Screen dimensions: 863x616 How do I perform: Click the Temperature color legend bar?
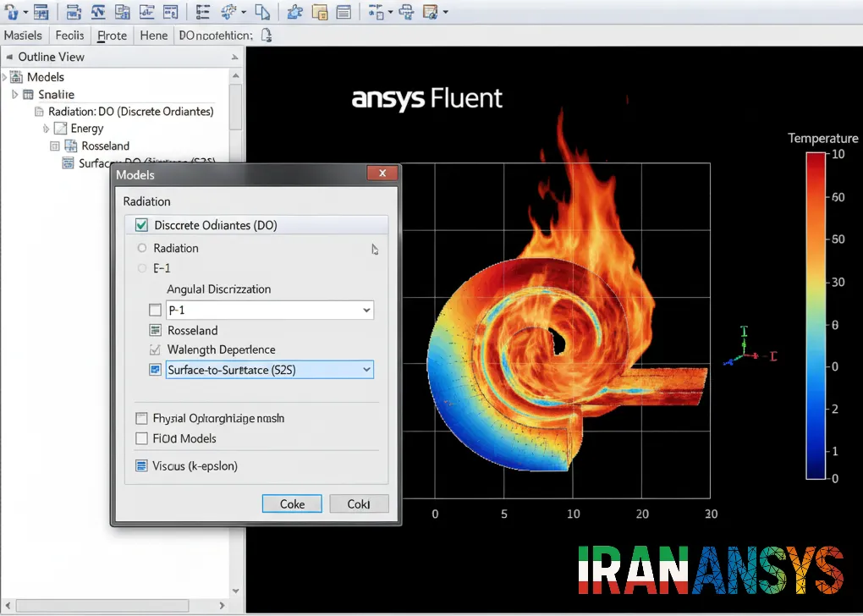click(x=816, y=316)
